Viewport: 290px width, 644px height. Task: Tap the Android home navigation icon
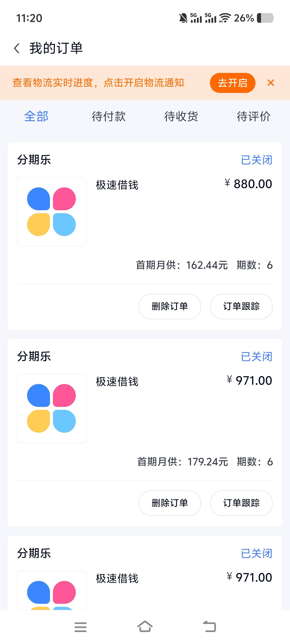[x=145, y=627]
